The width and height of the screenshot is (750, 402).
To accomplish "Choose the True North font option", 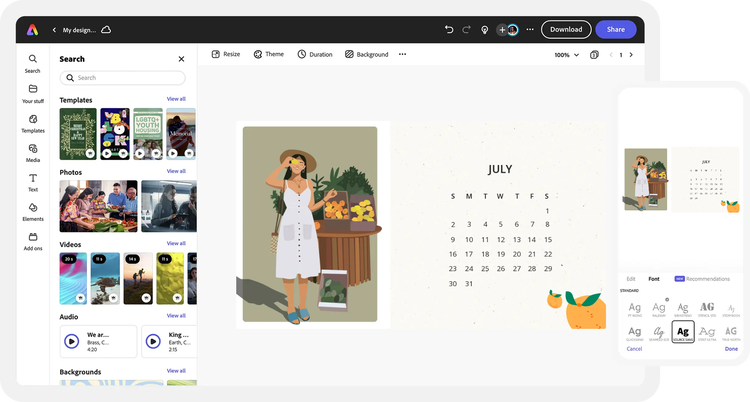I will point(731,333).
